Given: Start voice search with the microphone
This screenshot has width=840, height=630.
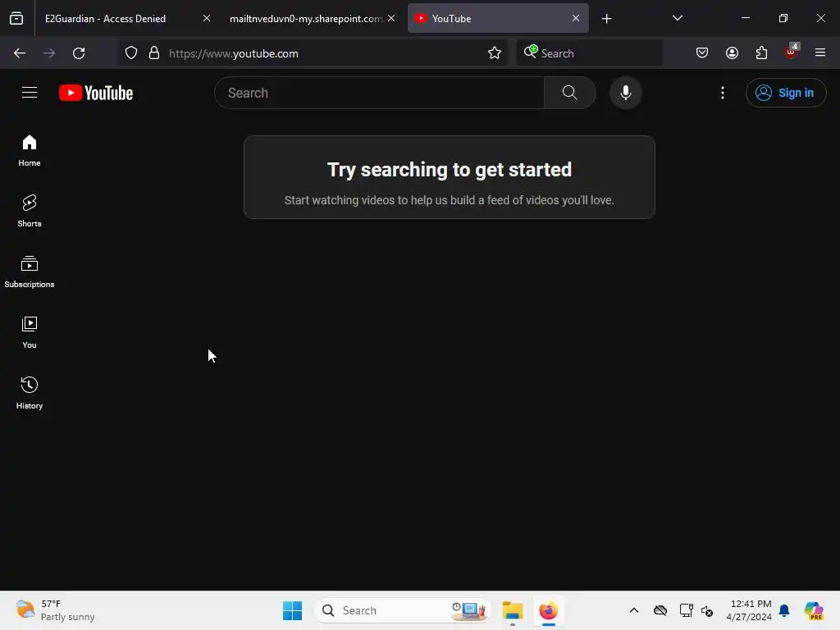Looking at the screenshot, I should pos(625,93).
